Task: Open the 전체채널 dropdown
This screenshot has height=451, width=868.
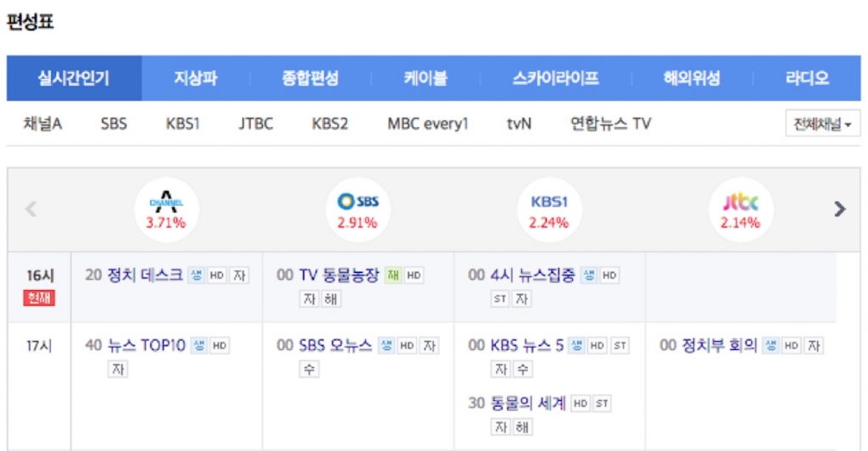Action: click(x=822, y=124)
